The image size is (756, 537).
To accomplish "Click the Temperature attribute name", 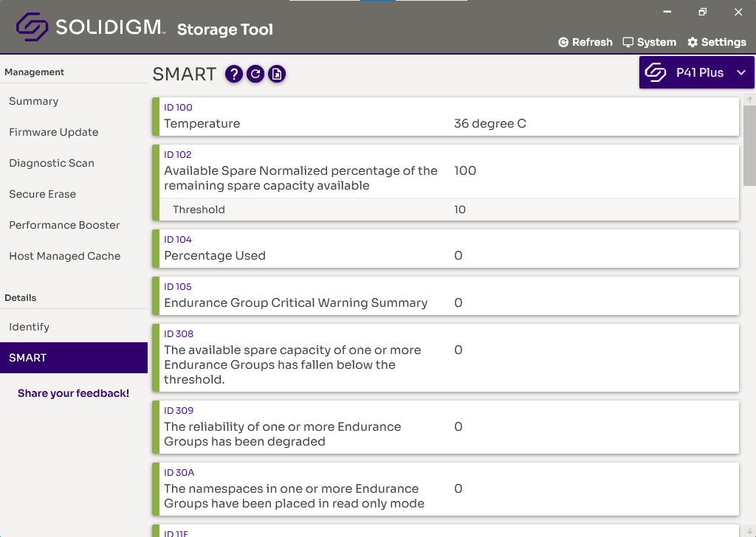I will [202, 124].
